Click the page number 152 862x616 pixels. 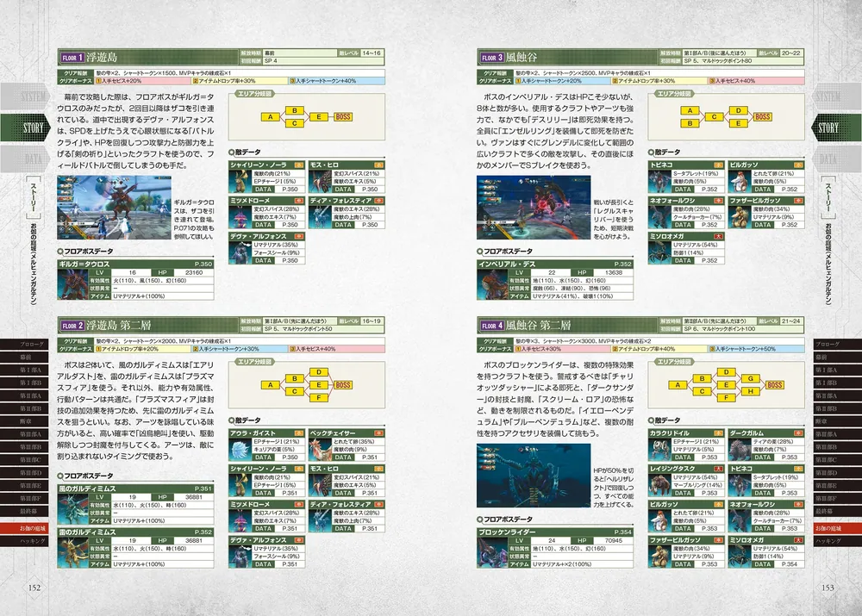coord(34,588)
